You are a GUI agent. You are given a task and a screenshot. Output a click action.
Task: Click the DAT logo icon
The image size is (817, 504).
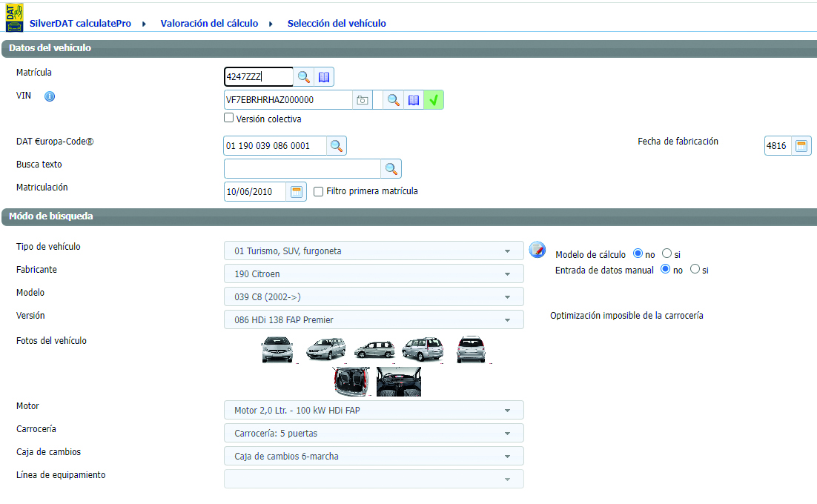pyautogui.click(x=14, y=18)
